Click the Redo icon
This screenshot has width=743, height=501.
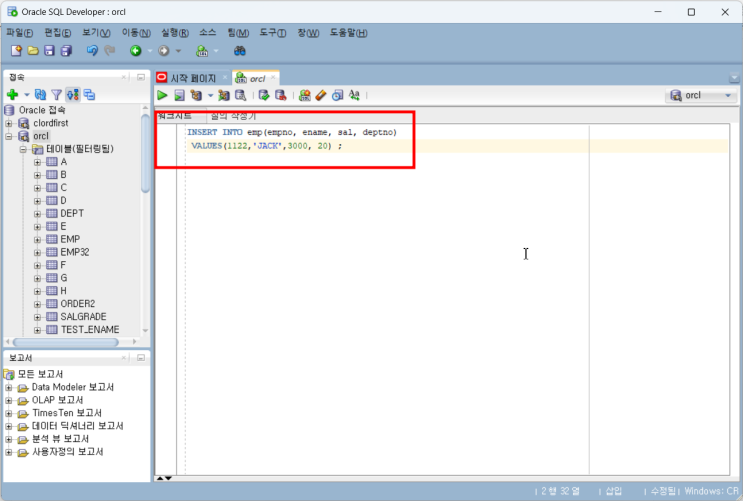tap(109, 51)
